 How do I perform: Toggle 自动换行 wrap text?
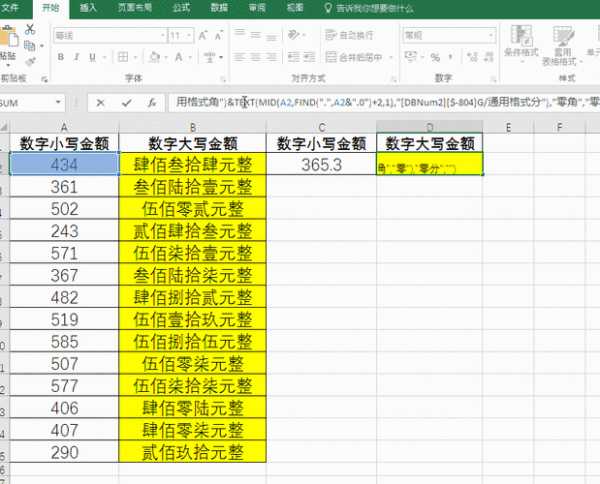349,35
